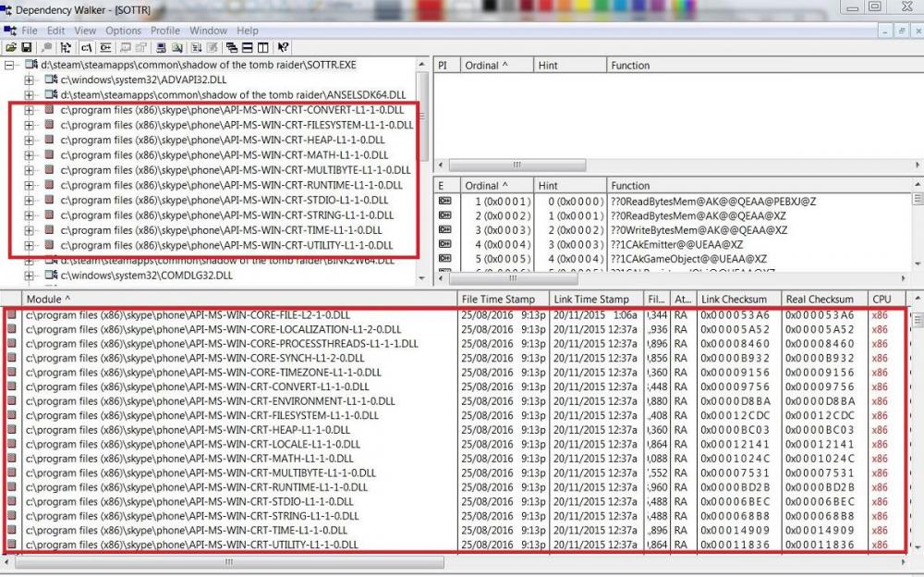Click red icon of API-MS-WIN-CRT-LOCALE row in module list
Screen dimensions: 924x577
tap(11, 444)
